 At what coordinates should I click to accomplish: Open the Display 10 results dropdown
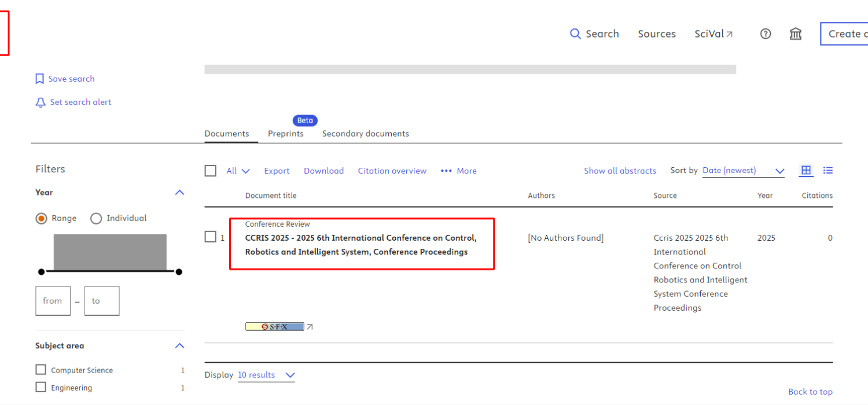(266, 375)
